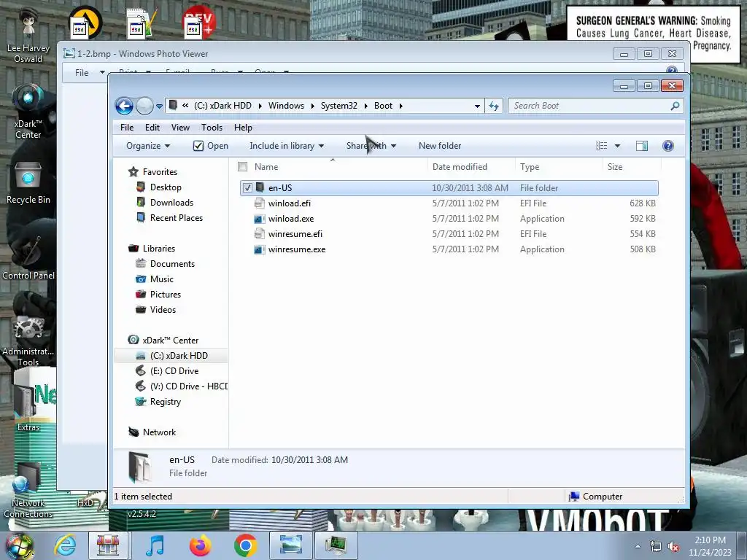This screenshot has width=747, height=560.
Task: Open Desktop in navigation pane
Action: 166,187
